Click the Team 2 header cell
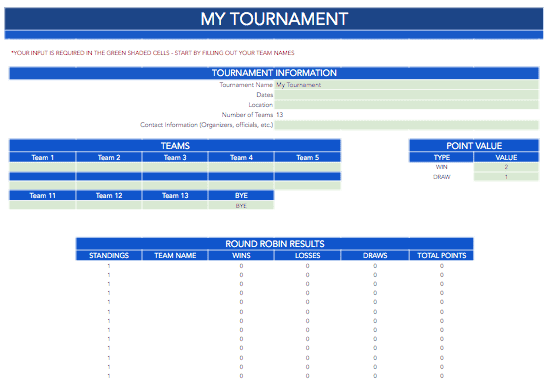 click(x=109, y=158)
